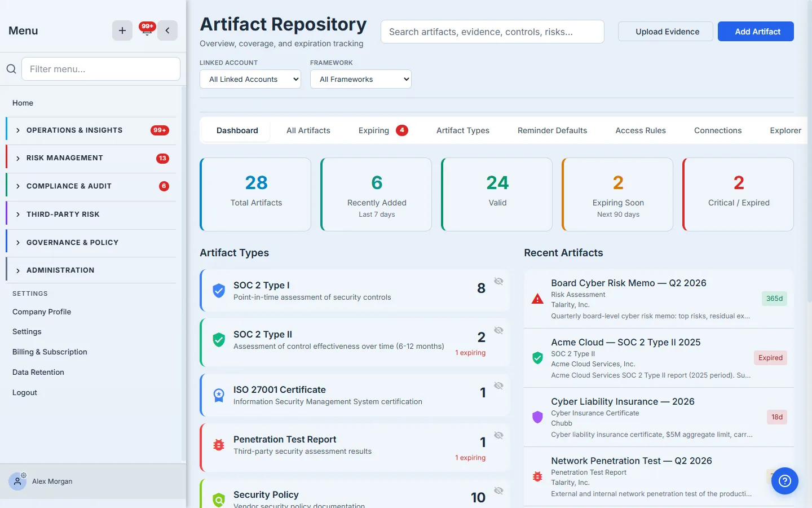Screen dimensions: 812x508
Task: Click the Expired status badge on Acme Cloud
Action: (770, 358)
